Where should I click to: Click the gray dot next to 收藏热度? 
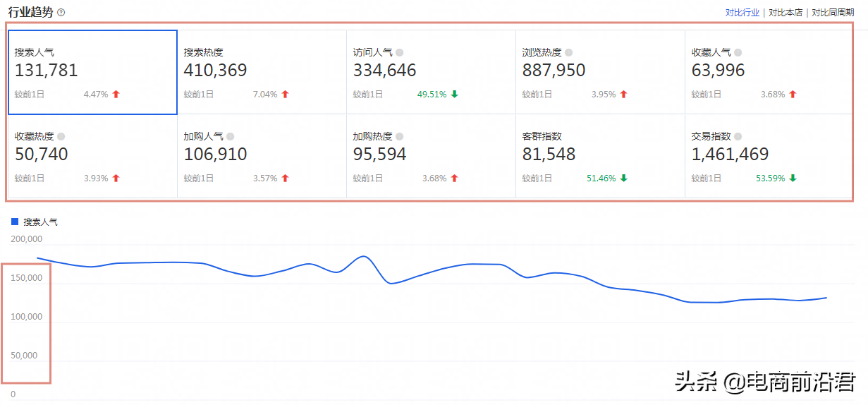61,136
